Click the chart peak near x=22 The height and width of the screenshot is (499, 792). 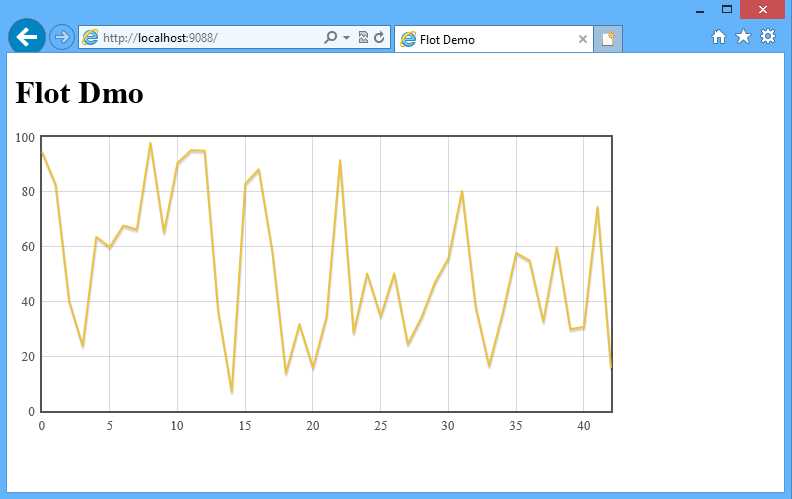[x=340, y=162]
